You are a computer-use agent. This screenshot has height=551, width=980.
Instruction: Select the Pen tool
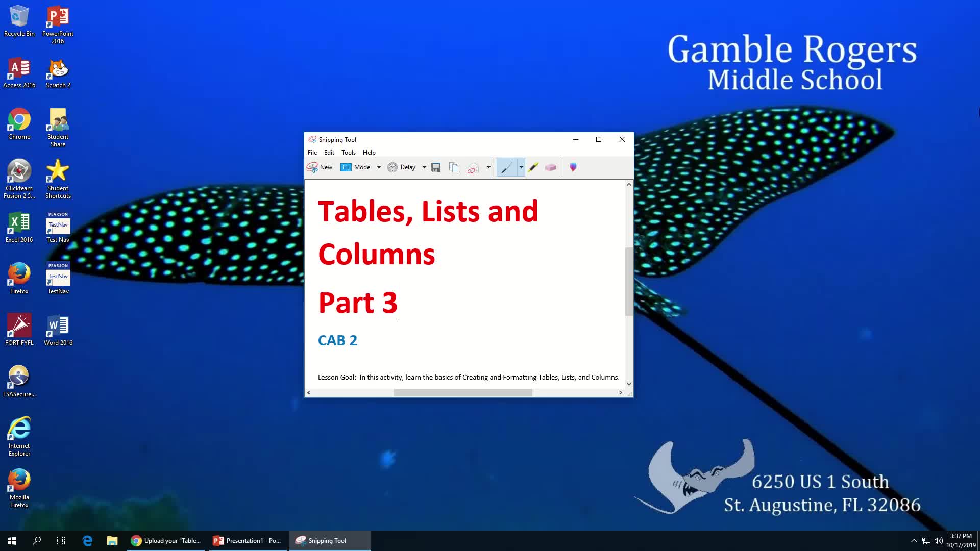coord(507,167)
